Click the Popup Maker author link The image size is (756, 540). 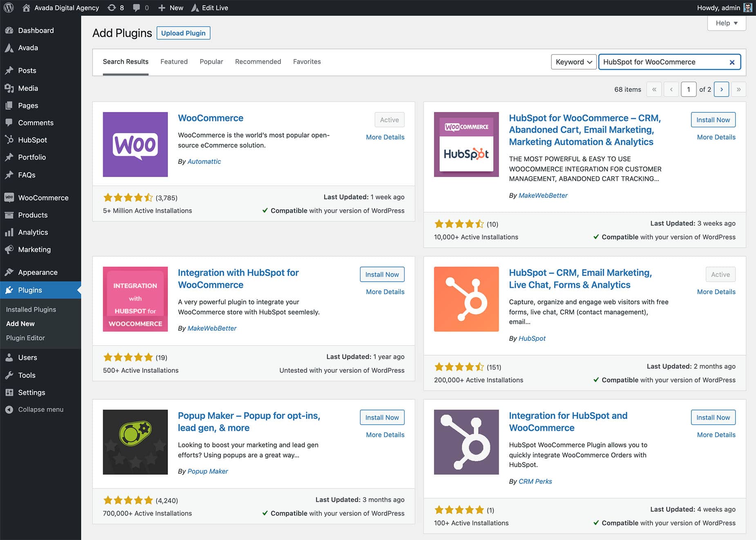(x=208, y=471)
